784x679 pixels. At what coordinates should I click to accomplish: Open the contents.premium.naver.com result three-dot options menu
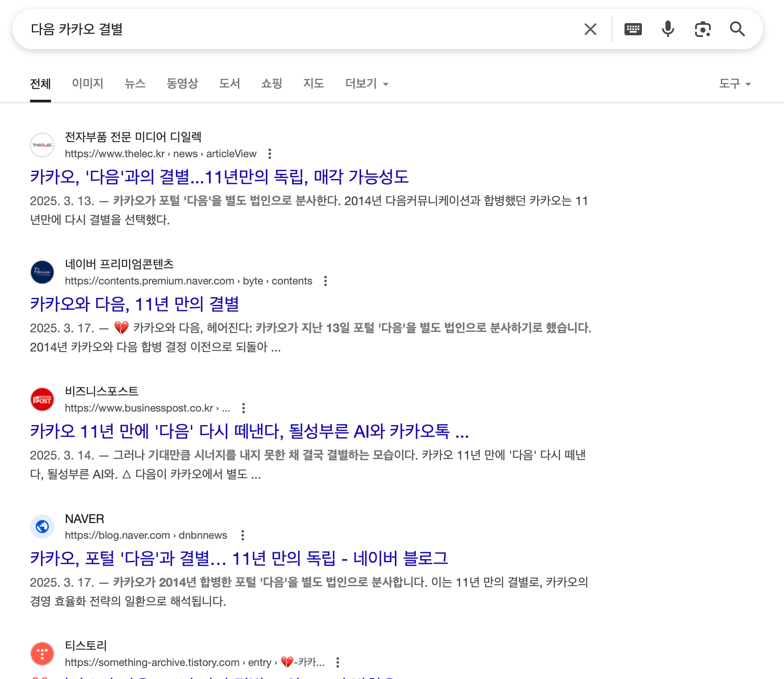326,281
